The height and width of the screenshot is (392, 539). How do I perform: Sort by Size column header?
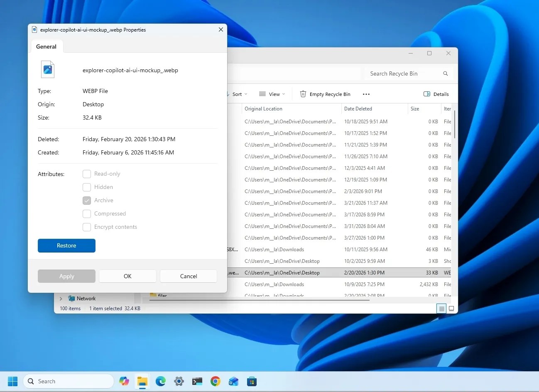click(424, 109)
